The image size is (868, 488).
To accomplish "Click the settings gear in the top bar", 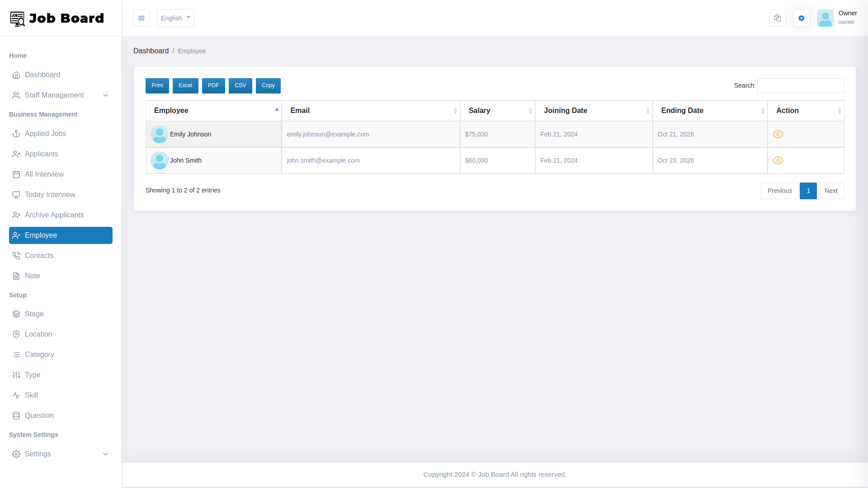I will coord(801,18).
